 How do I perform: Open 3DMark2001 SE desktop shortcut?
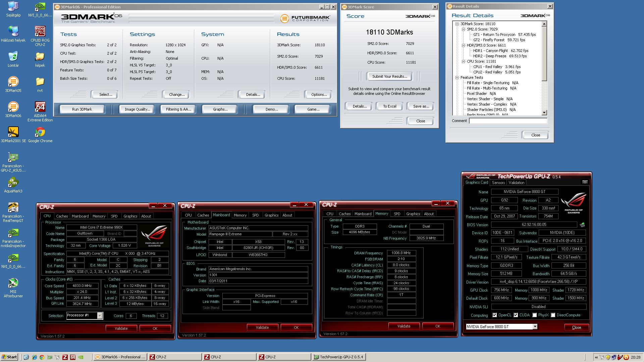pos(13,132)
